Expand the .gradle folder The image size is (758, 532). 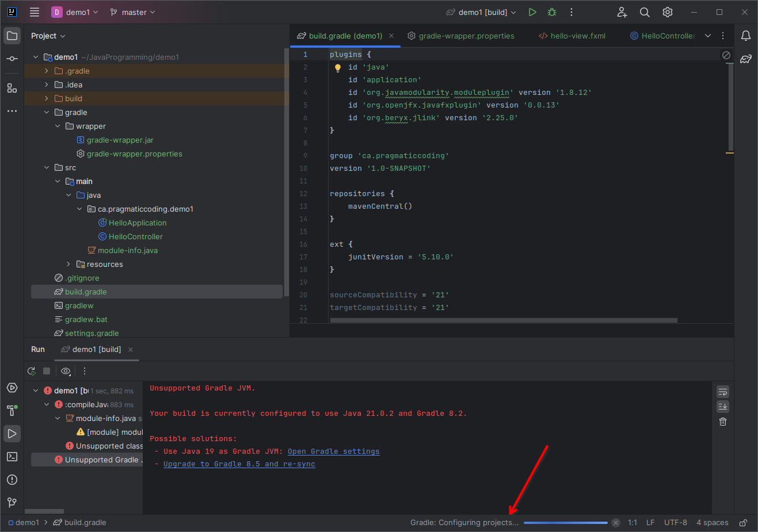coord(47,71)
